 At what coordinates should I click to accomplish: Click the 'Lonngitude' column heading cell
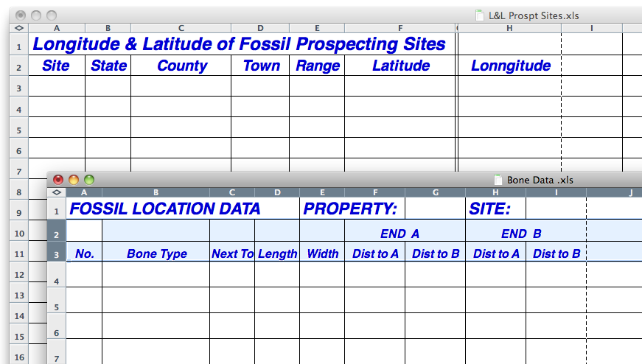pyautogui.click(x=510, y=66)
